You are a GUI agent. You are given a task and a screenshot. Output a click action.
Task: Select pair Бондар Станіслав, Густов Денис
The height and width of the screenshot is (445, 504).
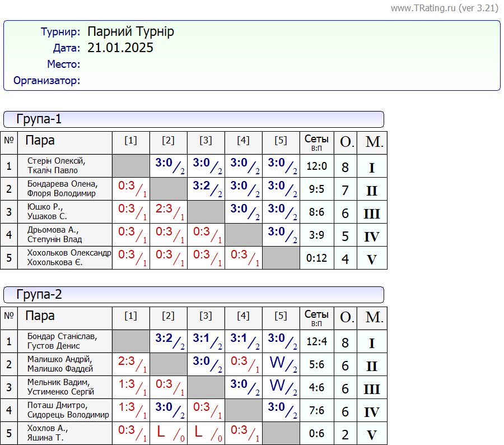(x=62, y=341)
